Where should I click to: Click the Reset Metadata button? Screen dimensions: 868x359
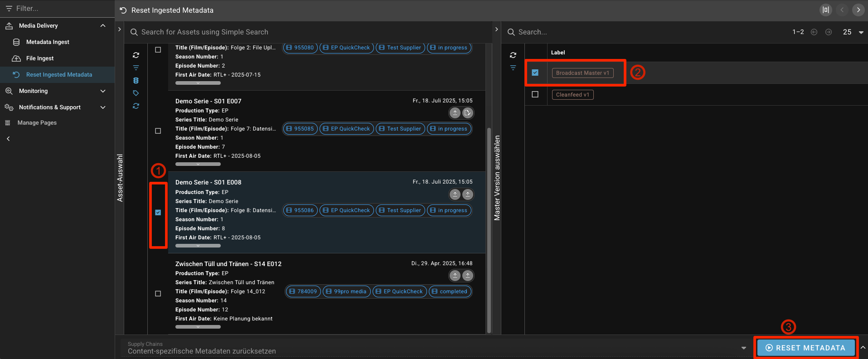805,348
